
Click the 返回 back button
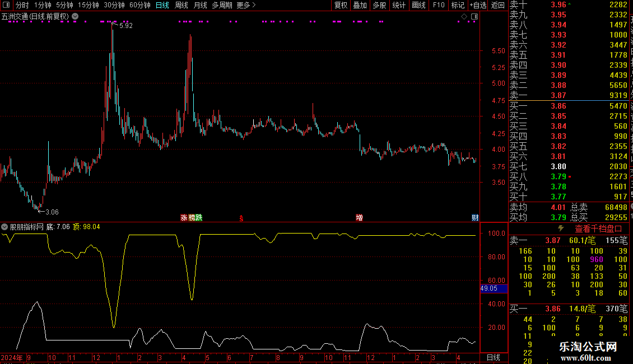click(x=498, y=5)
